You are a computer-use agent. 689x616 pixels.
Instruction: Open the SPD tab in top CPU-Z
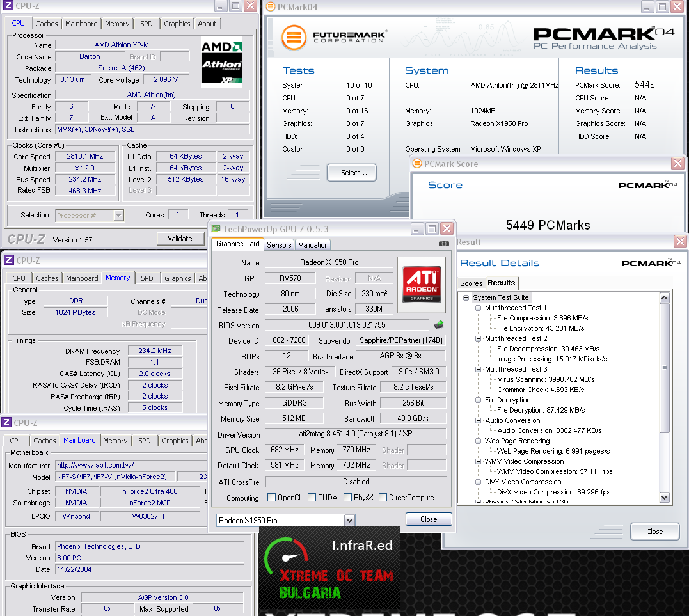coord(147,24)
